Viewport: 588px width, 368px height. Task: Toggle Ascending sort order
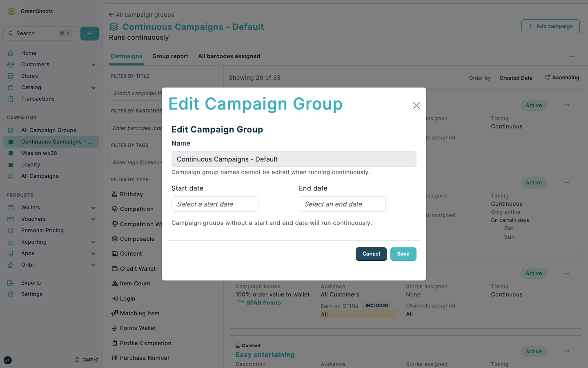pyautogui.click(x=562, y=77)
